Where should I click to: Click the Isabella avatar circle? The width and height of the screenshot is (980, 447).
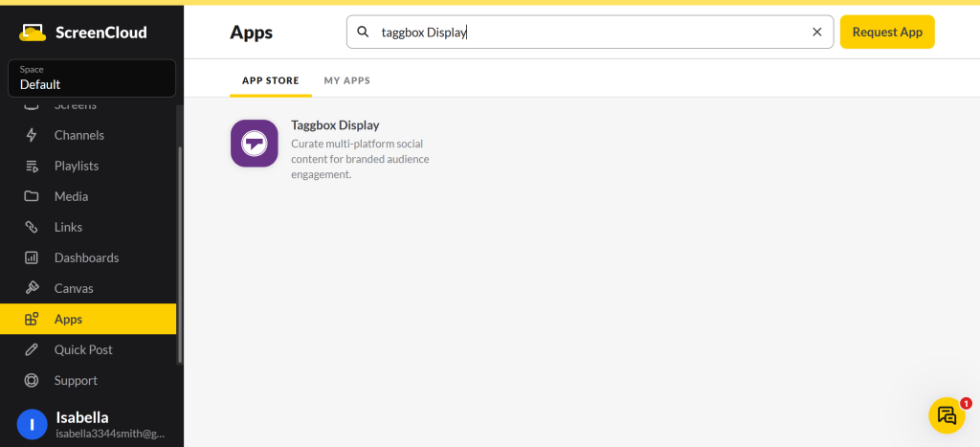pos(32,424)
